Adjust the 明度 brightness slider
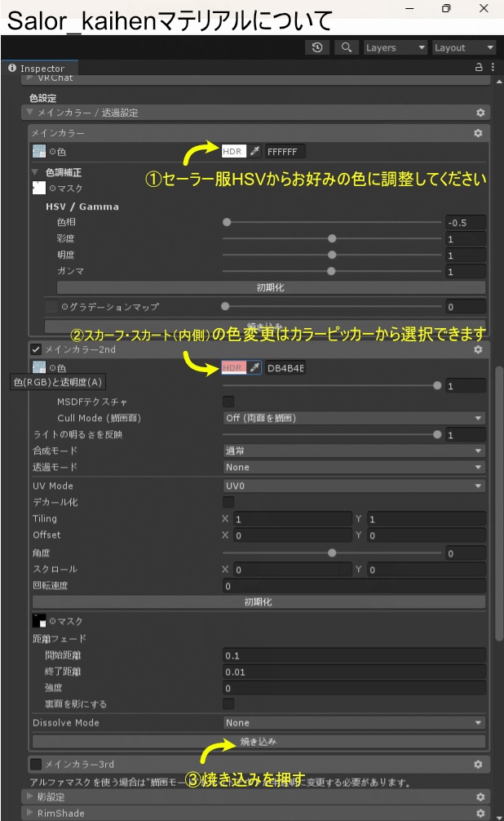The width and height of the screenshot is (504, 821). click(332, 255)
